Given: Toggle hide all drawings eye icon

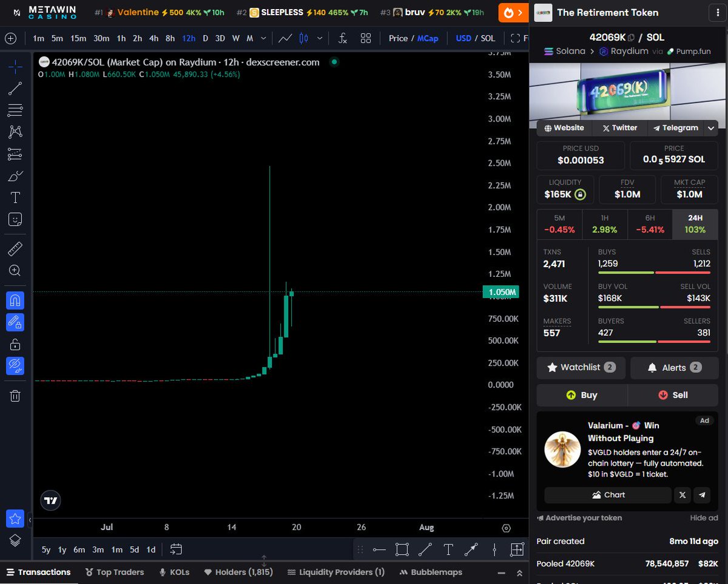Looking at the screenshot, I should click(15, 365).
